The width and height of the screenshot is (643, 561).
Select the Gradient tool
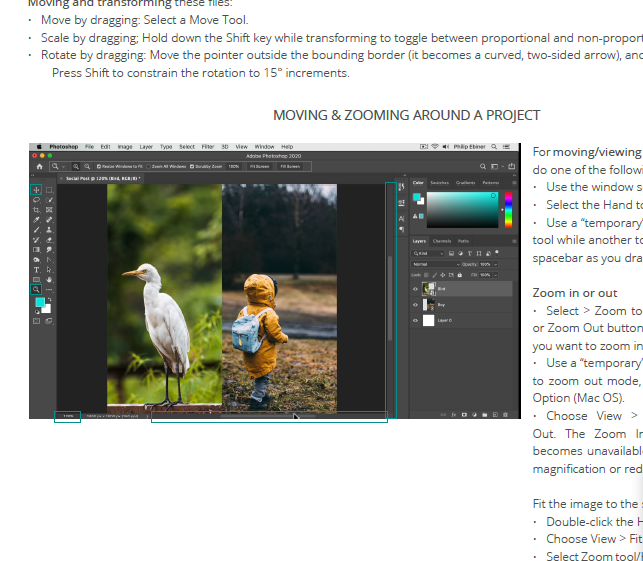pos(36,250)
